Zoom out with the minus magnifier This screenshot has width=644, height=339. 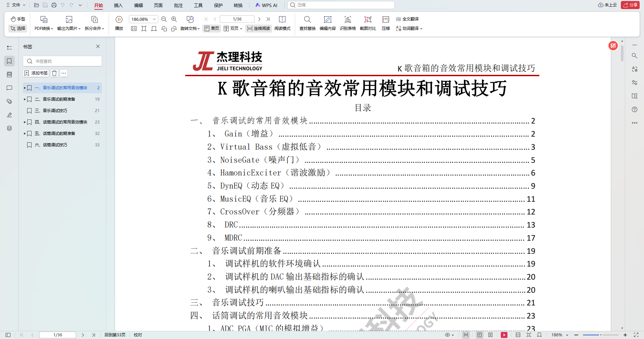pyautogui.click(x=164, y=19)
